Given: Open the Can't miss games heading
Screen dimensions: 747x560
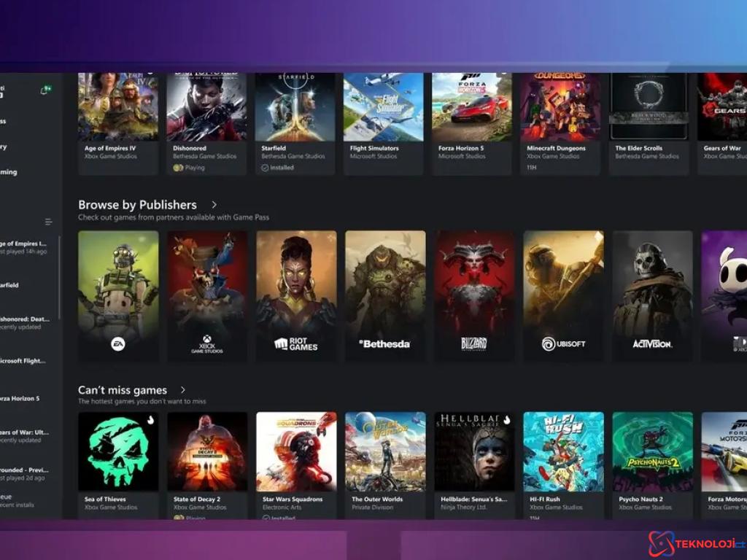Looking at the screenshot, I should (123, 390).
